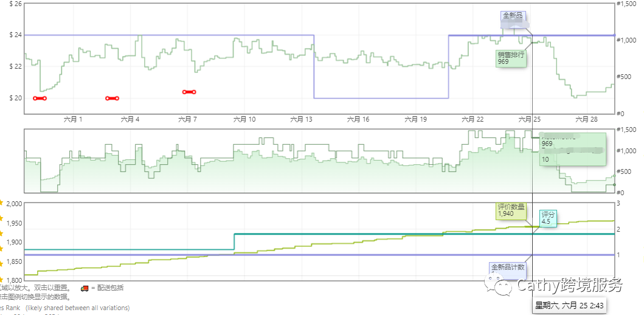Click the 六月 22 date on the x-axis
Image resolution: width=644 pixels, height=315 pixels.
click(472, 119)
